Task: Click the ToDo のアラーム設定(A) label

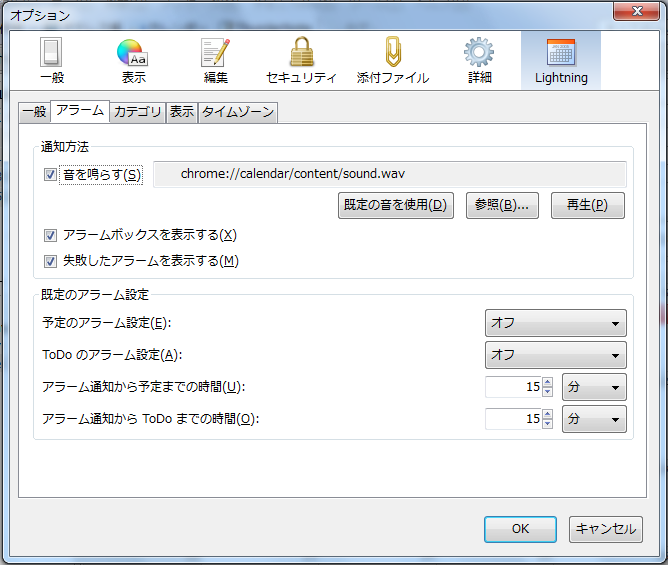Action: [112, 355]
